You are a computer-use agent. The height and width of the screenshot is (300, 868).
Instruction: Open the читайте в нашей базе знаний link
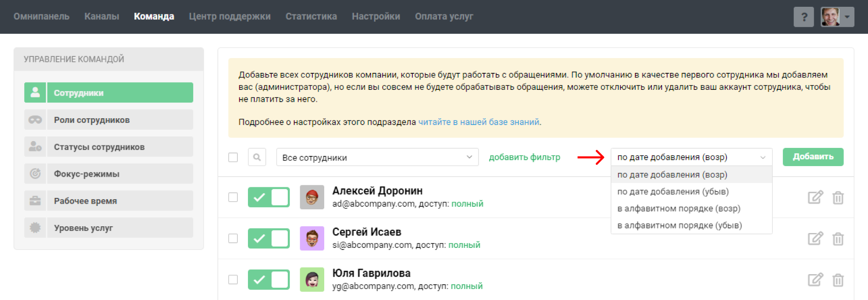point(479,122)
